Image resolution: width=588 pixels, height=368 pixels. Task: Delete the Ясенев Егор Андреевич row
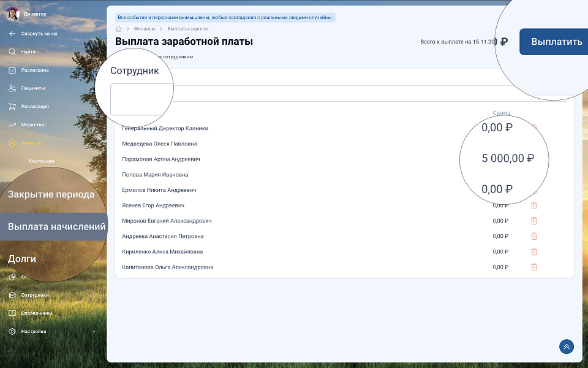[x=533, y=205]
